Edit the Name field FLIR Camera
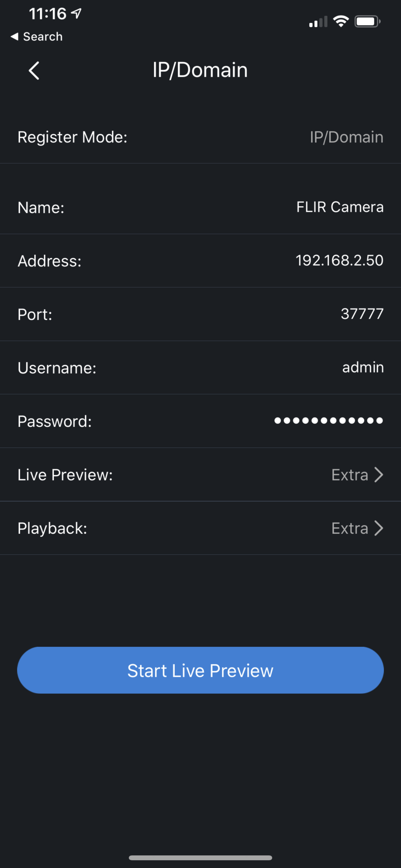Screen dimensions: 401x868 340,207
